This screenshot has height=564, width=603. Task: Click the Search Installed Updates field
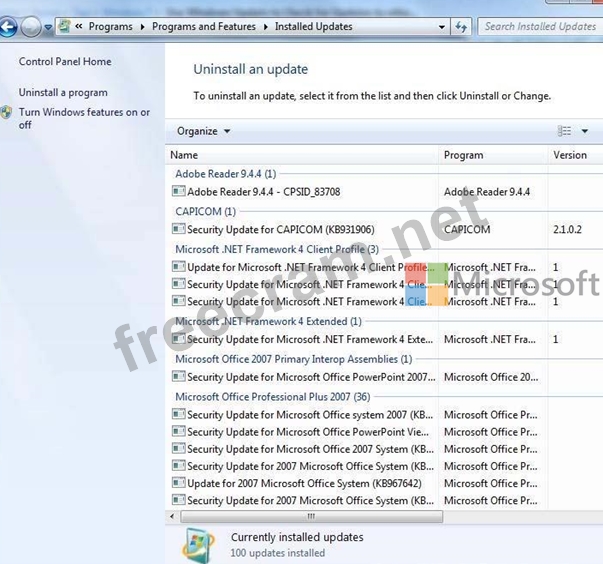pyautogui.click(x=540, y=27)
